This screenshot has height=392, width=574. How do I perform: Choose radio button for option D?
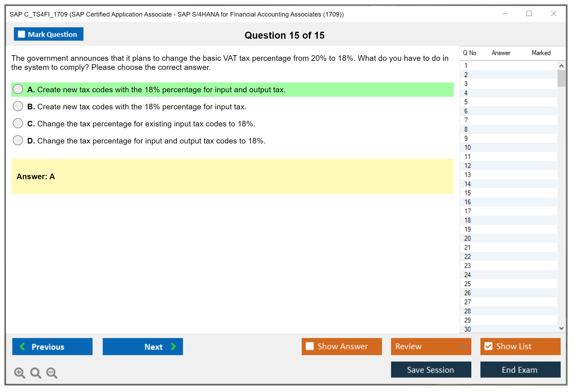point(18,141)
